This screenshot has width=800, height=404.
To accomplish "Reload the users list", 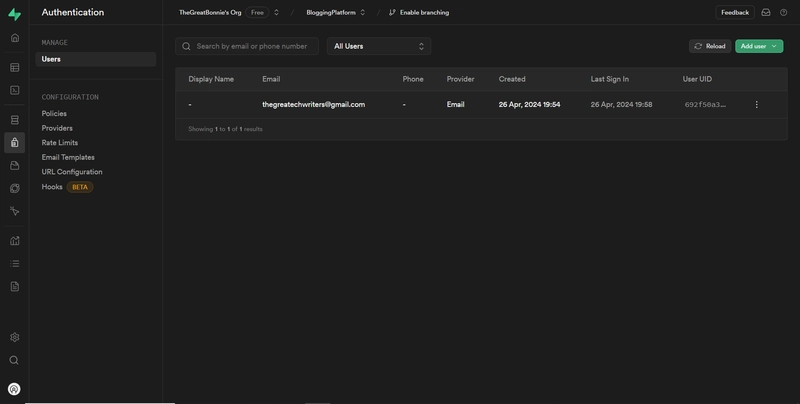I will pos(710,46).
